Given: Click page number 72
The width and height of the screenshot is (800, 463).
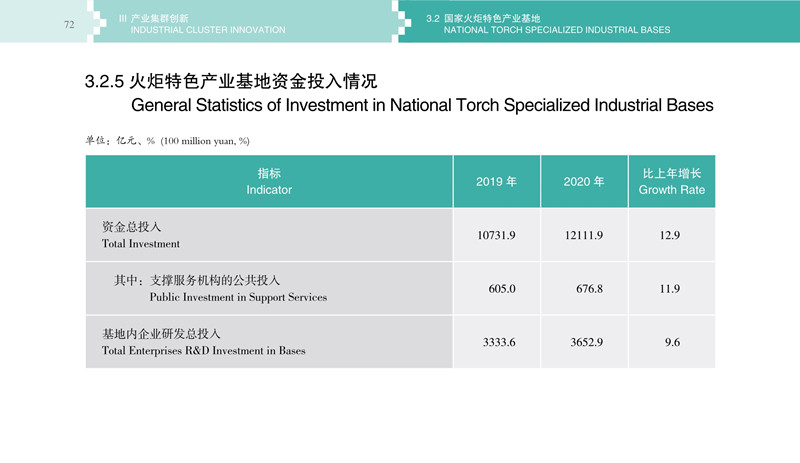Looking at the screenshot, I should pyautogui.click(x=69, y=25).
